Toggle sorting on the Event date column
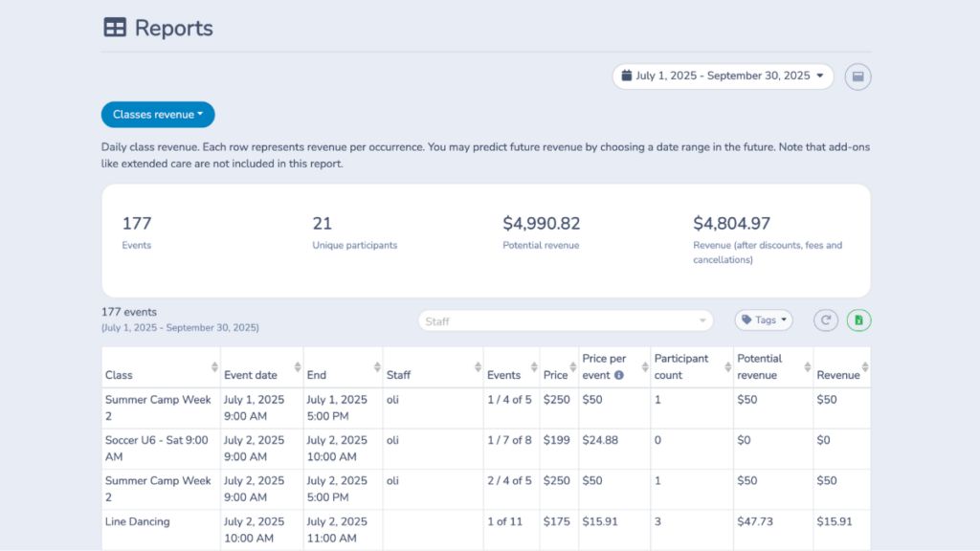 coord(296,366)
